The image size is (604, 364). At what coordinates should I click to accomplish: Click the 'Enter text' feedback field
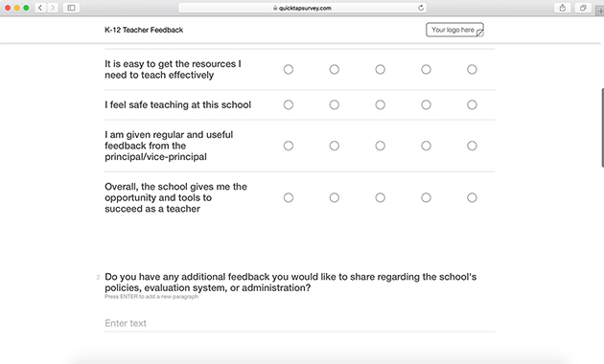(x=300, y=323)
